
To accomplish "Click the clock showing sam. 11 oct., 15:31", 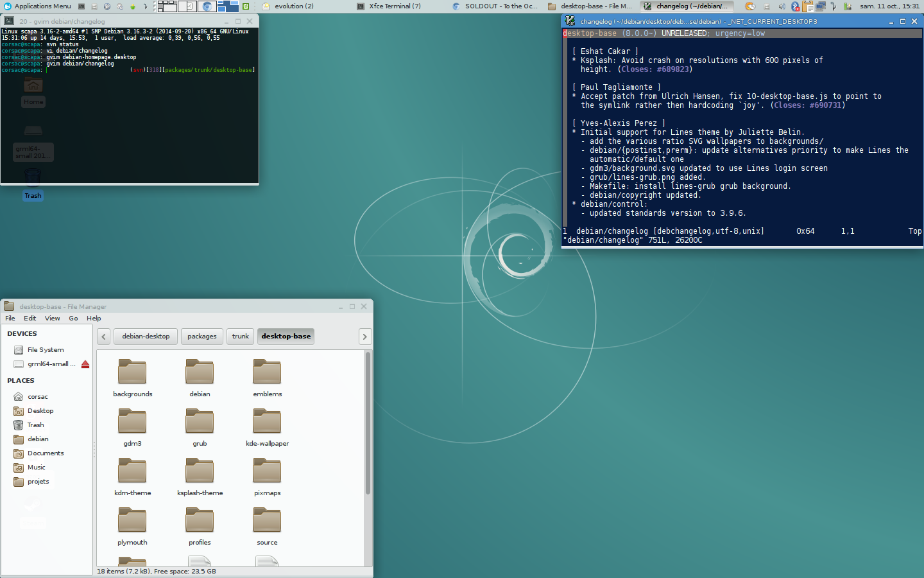I will pos(889,6).
